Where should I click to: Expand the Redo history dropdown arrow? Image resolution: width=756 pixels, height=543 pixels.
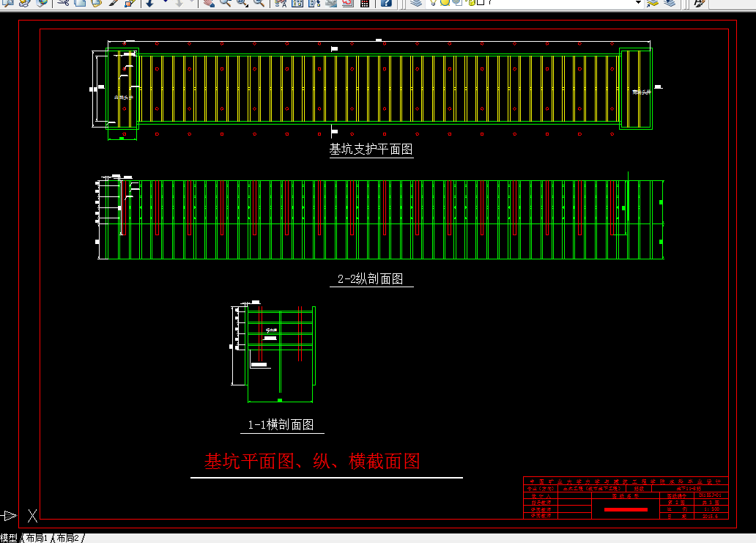coord(192,2)
